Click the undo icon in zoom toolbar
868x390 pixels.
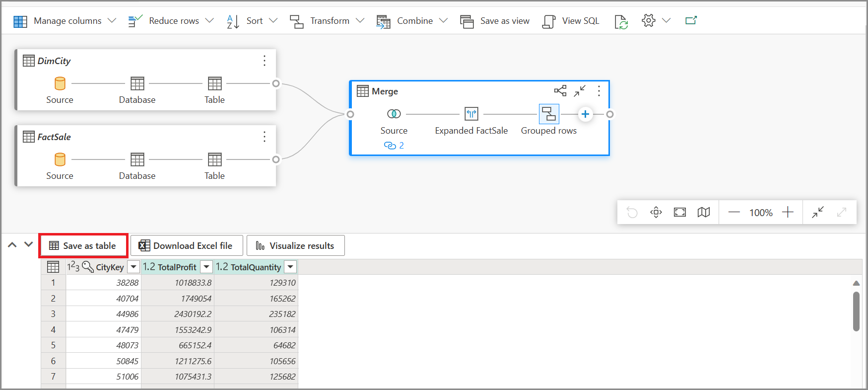tap(632, 213)
